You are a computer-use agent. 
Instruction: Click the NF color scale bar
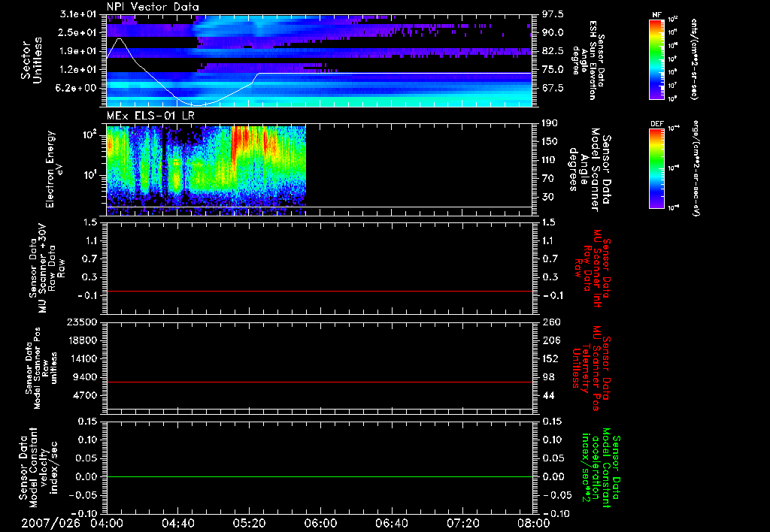tap(655, 59)
